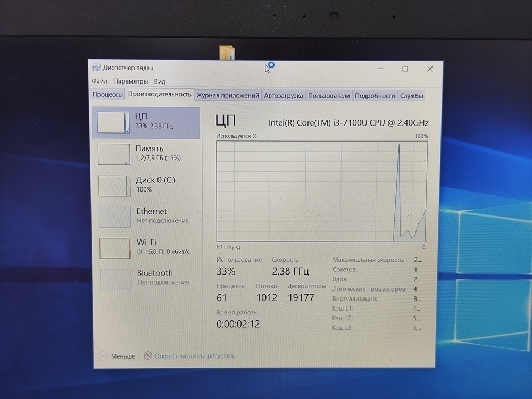Maximize the Диспетчер задач window
532x399 pixels.
pos(405,69)
